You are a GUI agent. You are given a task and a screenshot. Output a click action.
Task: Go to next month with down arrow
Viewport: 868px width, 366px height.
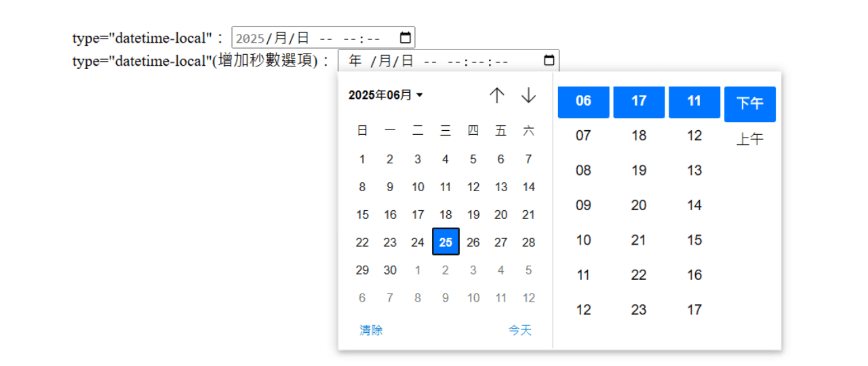528,96
